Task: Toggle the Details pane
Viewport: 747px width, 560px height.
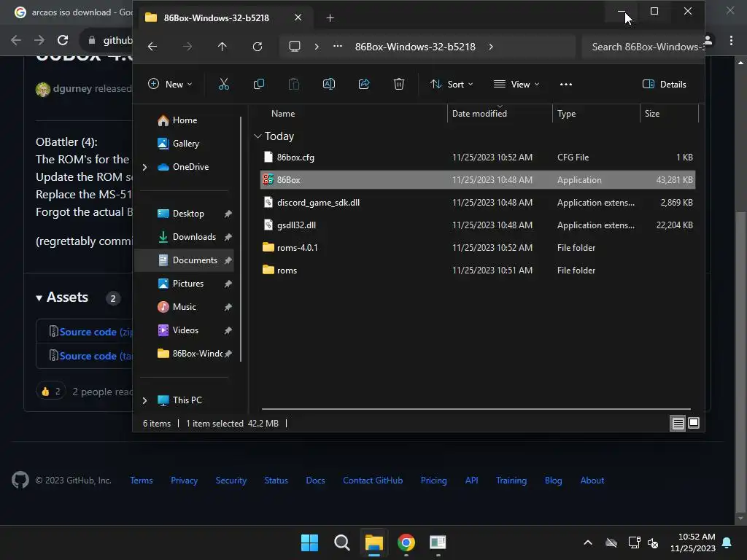Action: 664,85
